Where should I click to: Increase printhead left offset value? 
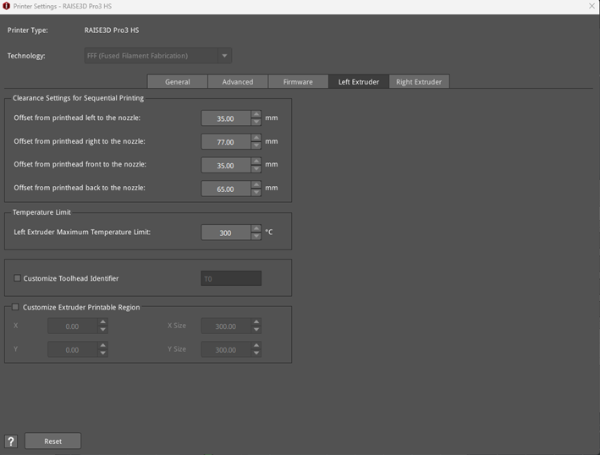pyautogui.click(x=256, y=114)
